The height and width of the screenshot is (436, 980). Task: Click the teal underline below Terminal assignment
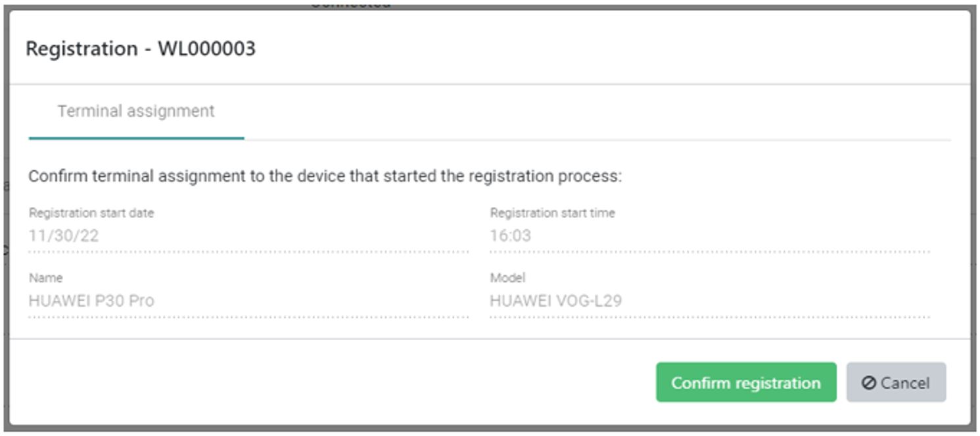point(136,138)
